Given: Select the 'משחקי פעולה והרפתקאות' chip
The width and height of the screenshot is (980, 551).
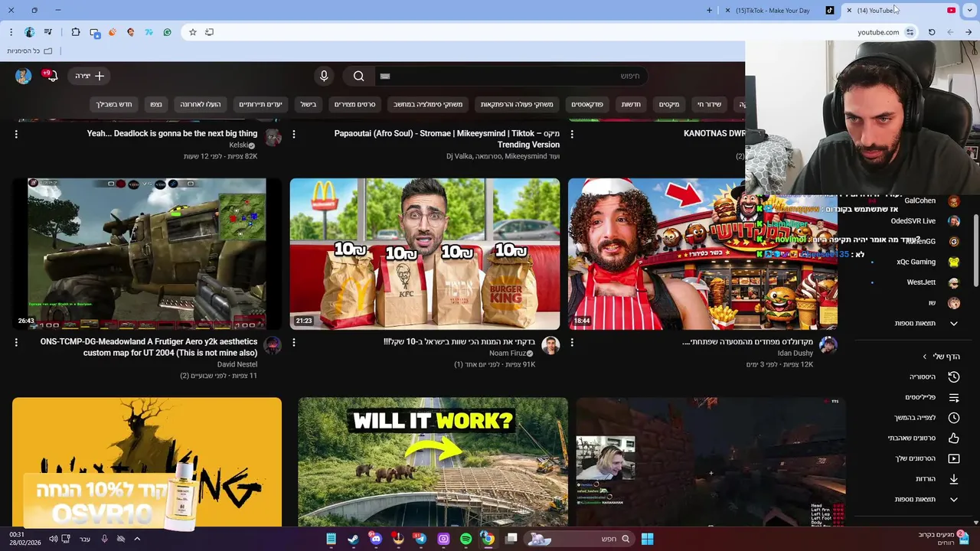Looking at the screenshot, I should (517, 104).
